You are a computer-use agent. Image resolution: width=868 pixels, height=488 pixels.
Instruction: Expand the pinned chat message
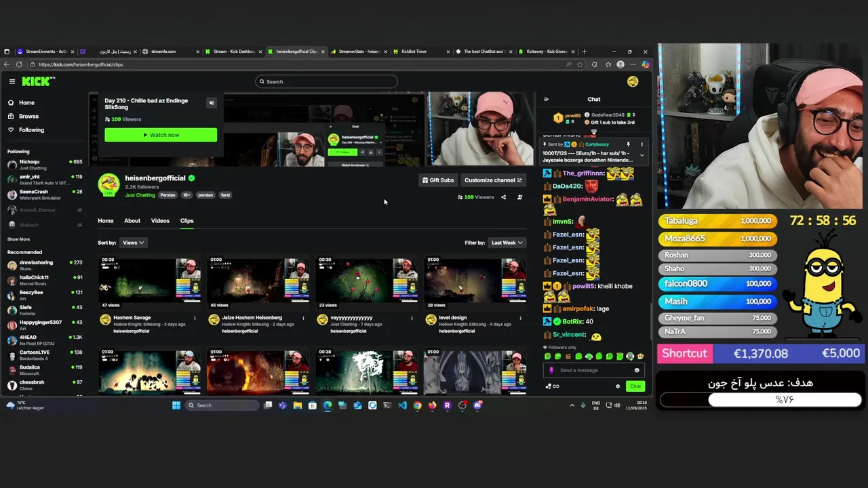point(642,155)
